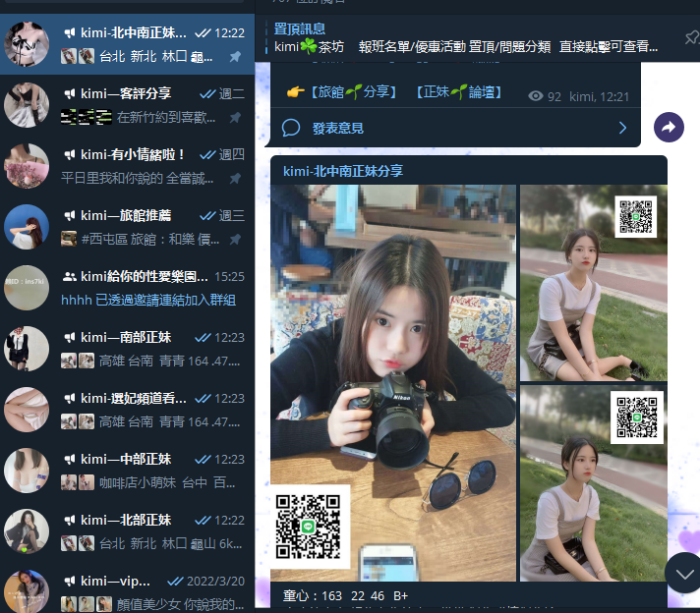This screenshot has height=613, width=700.
Task: Click the speech bubble icon beside 發表意見
Action: tap(291, 128)
